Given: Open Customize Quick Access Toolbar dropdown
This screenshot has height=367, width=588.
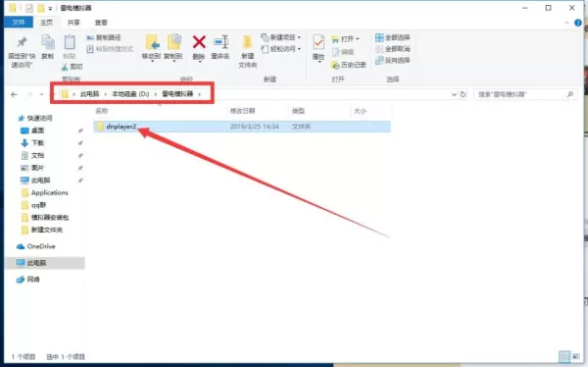Looking at the screenshot, I should click(x=50, y=9).
